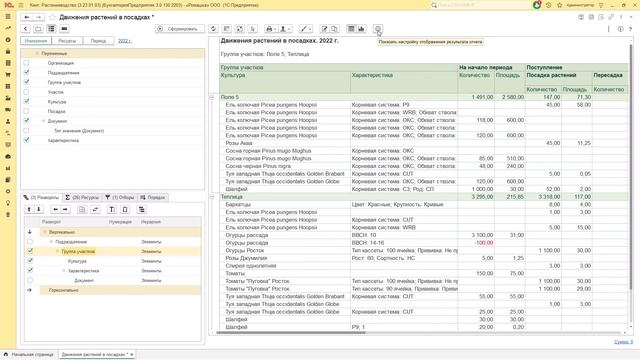Click the back arrow of the report form

point(27,17)
